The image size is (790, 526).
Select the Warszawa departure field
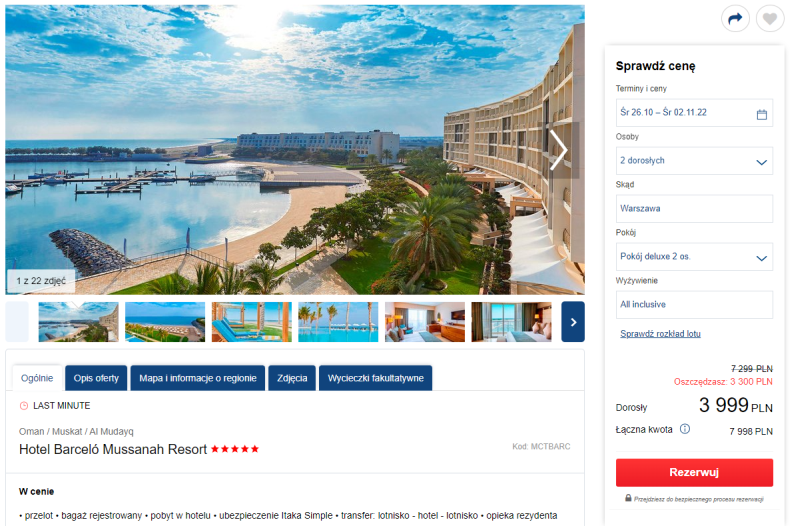(x=694, y=209)
